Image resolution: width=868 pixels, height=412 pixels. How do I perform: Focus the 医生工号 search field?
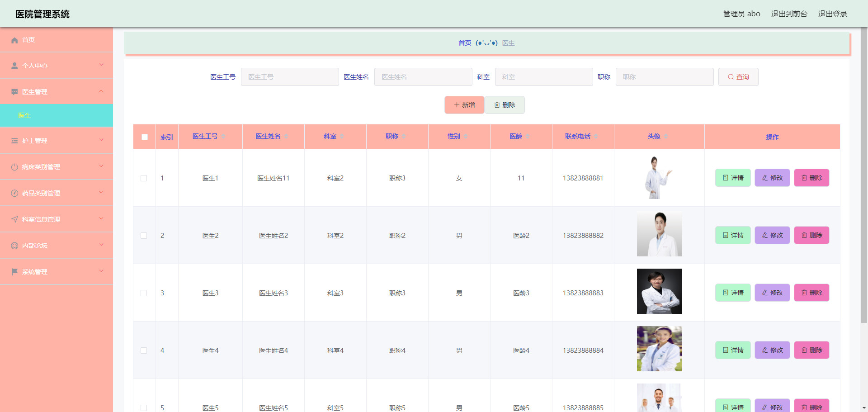pyautogui.click(x=290, y=77)
